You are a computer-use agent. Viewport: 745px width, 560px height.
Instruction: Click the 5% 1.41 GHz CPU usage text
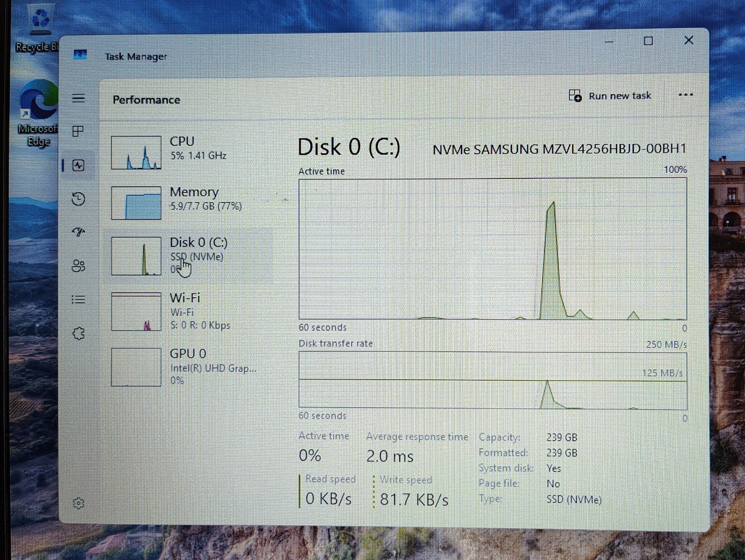click(198, 155)
